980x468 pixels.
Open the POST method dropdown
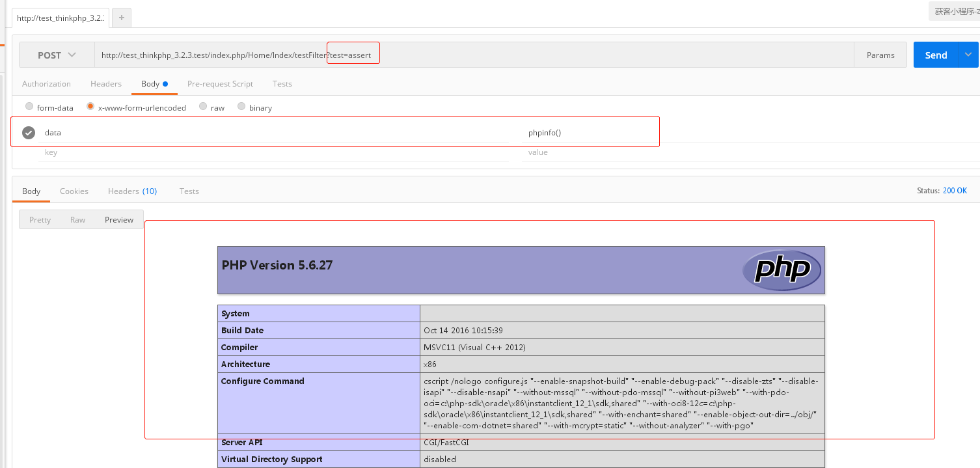point(57,55)
